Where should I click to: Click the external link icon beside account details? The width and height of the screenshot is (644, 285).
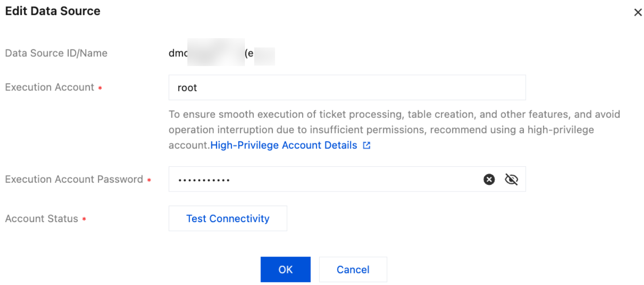[366, 145]
